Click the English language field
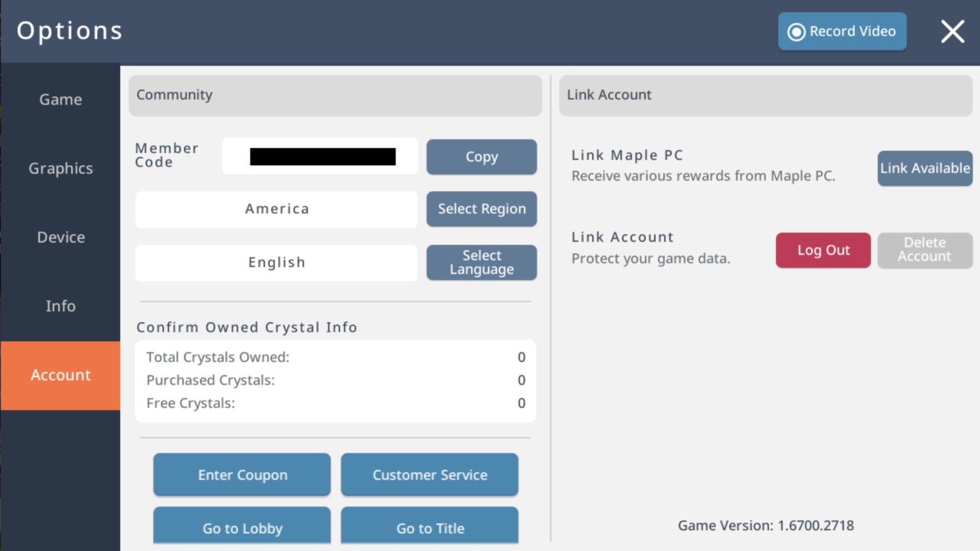 [x=276, y=262]
